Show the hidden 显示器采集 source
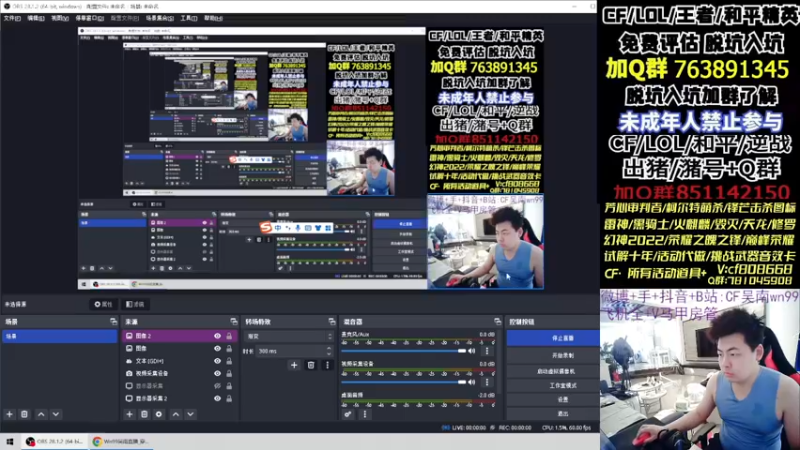Image resolution: width=800 pixels, height=450 pixels. coord(217,386)
